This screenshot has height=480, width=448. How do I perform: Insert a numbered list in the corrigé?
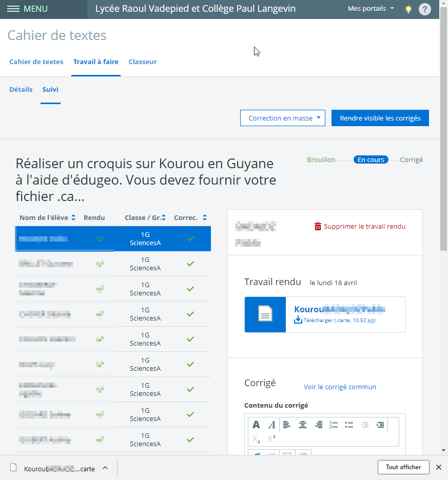click(334, 425)
